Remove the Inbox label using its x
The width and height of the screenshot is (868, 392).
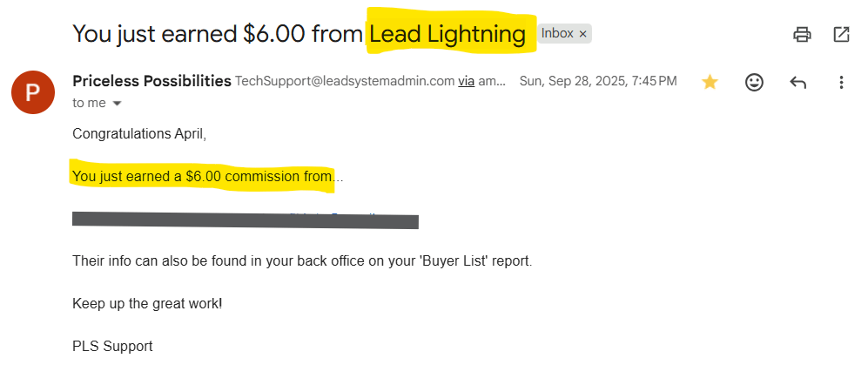tap(583, 34)
